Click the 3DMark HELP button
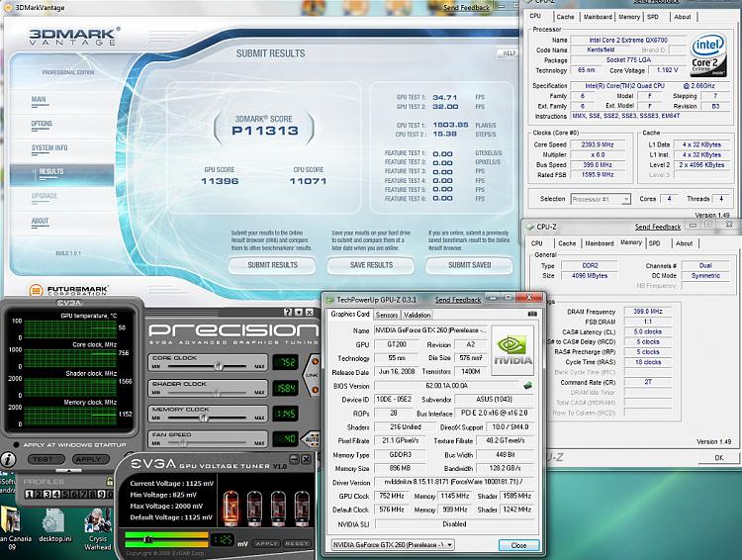 point(509,53)
